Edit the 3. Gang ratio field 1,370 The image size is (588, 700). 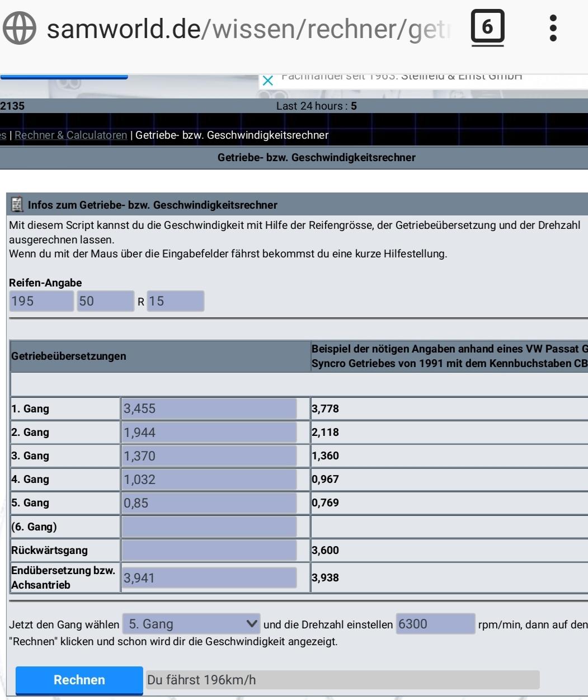pyautogui.click(x=209, y=456)
